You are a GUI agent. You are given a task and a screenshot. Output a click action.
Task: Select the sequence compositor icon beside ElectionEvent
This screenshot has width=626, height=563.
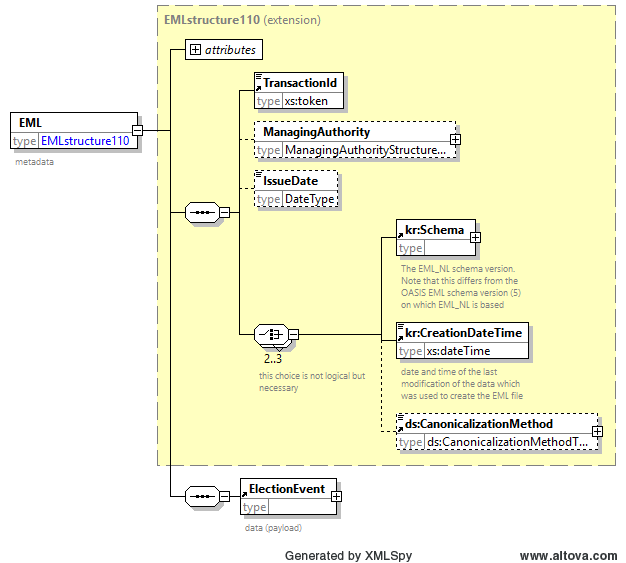[x=202, y=496]
